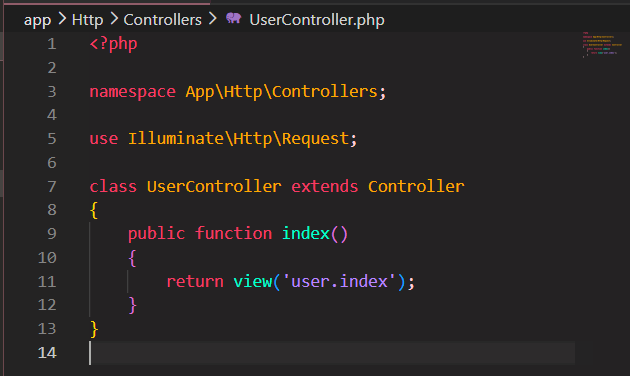
Task: Click the yellow opening brace on line 8
Action: (94, 210)
